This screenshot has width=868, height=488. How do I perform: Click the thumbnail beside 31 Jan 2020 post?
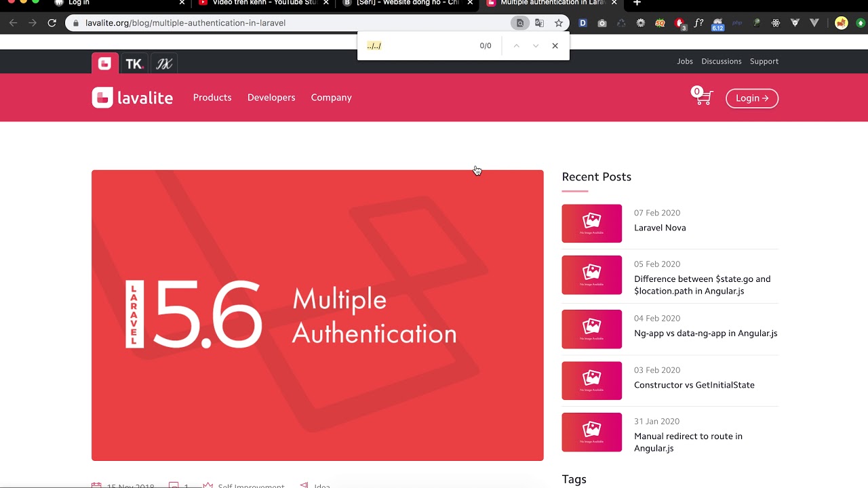591,432
